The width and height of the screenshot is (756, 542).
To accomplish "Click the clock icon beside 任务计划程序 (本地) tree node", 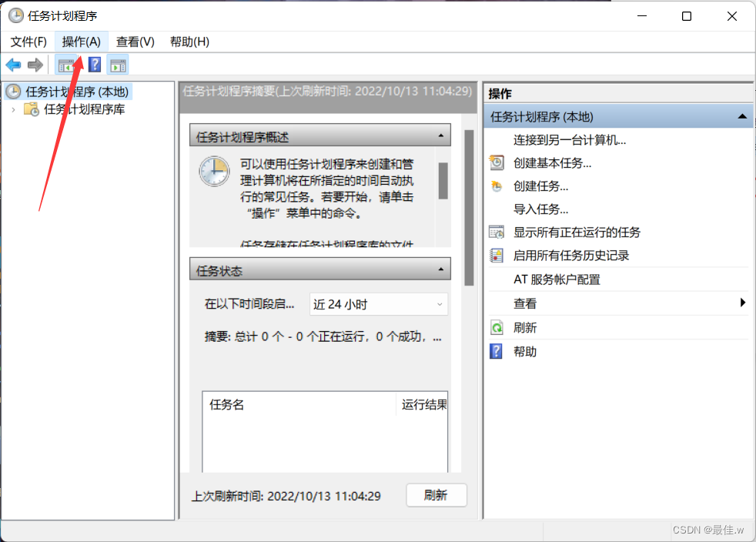I will coord(13,91).
